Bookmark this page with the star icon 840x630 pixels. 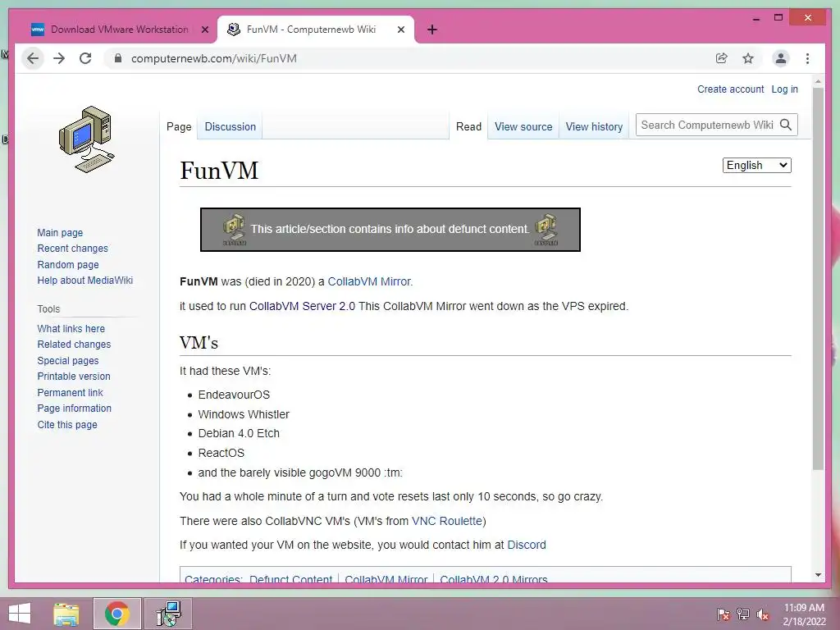click(748, 58)
